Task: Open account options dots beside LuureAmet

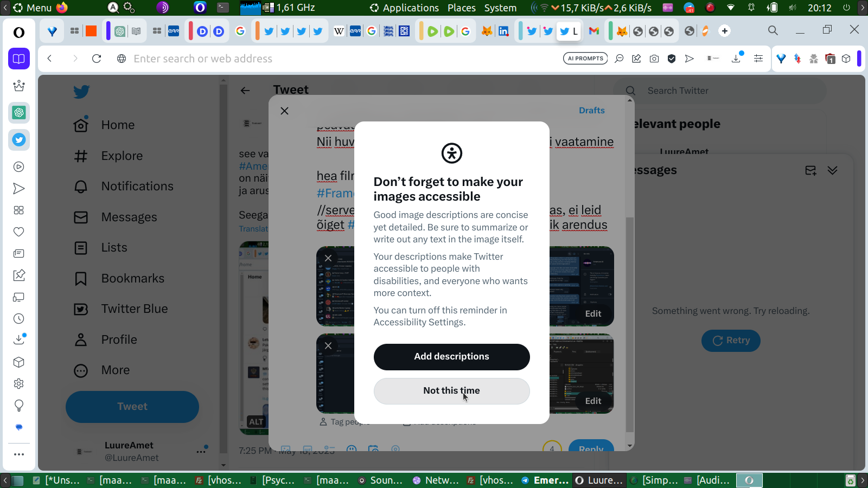Action: tap(201, 451)
